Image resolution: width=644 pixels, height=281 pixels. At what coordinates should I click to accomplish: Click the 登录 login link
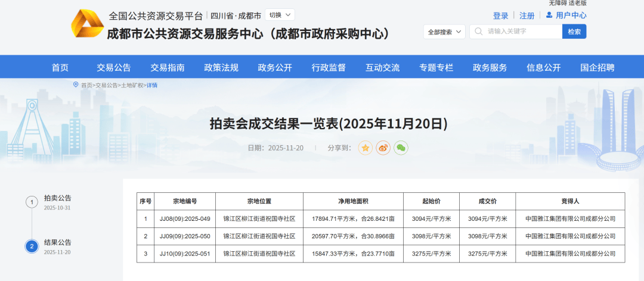pyautogui.click(x=501, y=15)
